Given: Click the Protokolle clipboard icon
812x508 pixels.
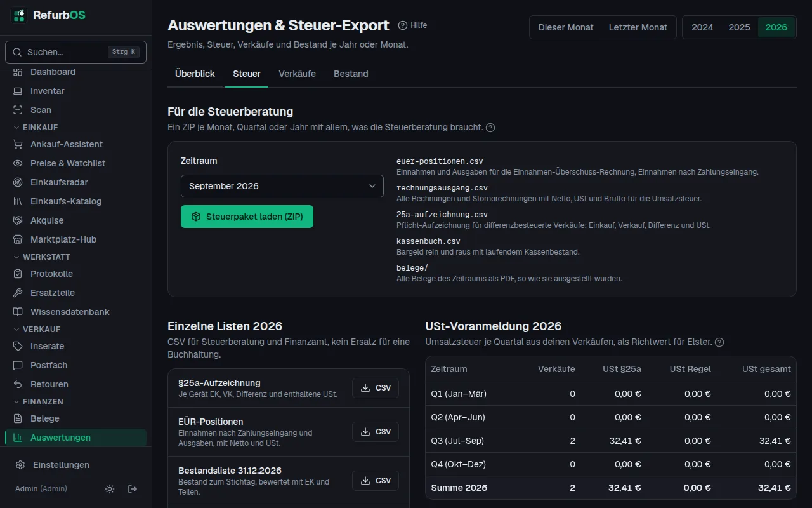Looking at the screenshot, I should (x=18, y=274).
